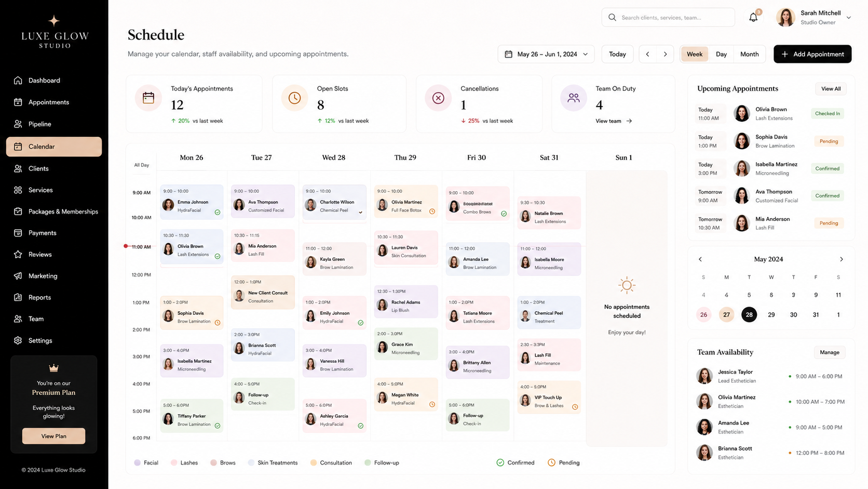Viewport: 868px width, 489px height.
Task: Select the Sat 31 column header
Action: pyautogui.click(x=549, y=157)
